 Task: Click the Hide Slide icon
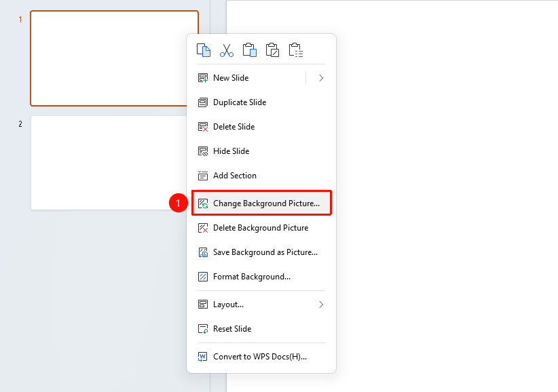[203, 151]
